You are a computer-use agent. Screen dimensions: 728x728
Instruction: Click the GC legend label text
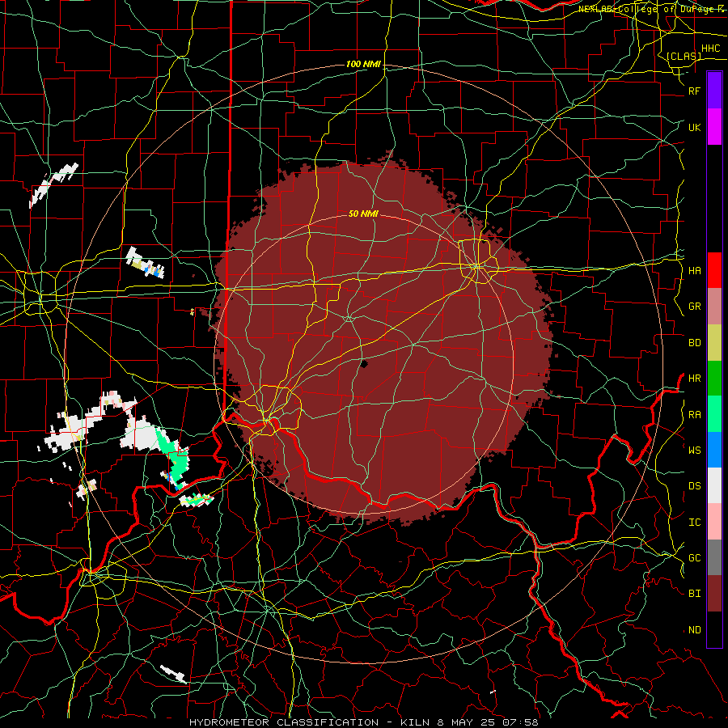(694, 558)
